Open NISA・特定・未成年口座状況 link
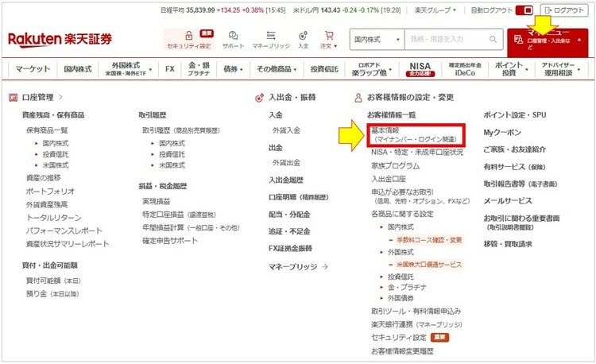This screenshot has height=364, width=596. (417, 153)
